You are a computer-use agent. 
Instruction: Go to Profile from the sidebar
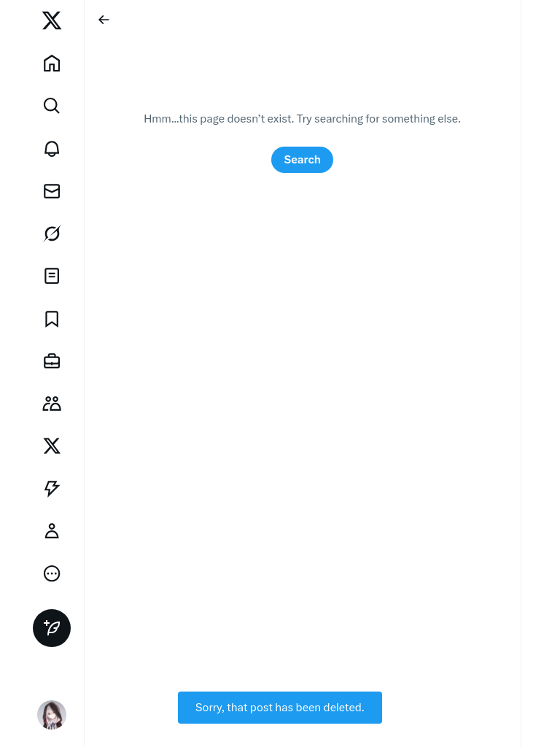click(52, 531)
